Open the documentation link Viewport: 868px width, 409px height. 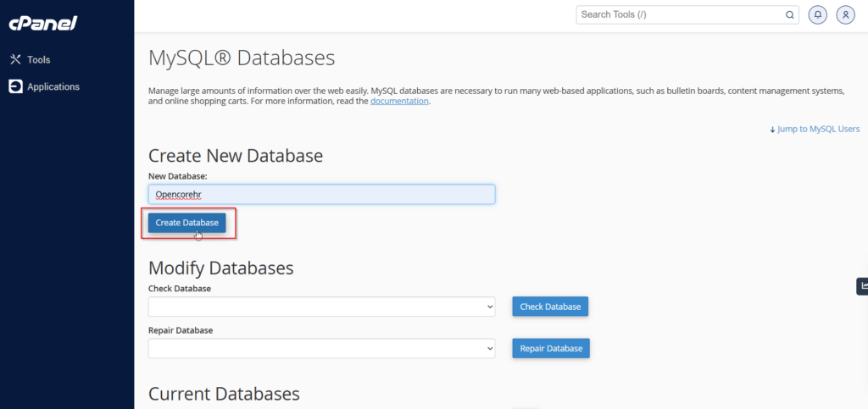click(399, 101)
